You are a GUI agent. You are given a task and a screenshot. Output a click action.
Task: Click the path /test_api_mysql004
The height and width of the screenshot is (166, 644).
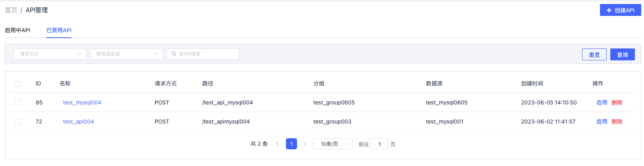coord(228,102)
